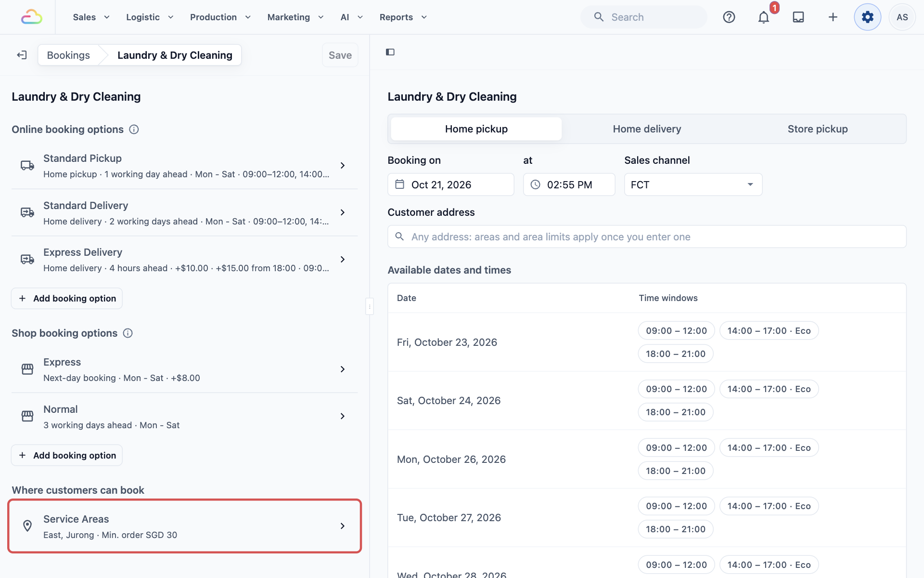Click the exit back arrow icon
Screen dimensions: 924x578
22,55
